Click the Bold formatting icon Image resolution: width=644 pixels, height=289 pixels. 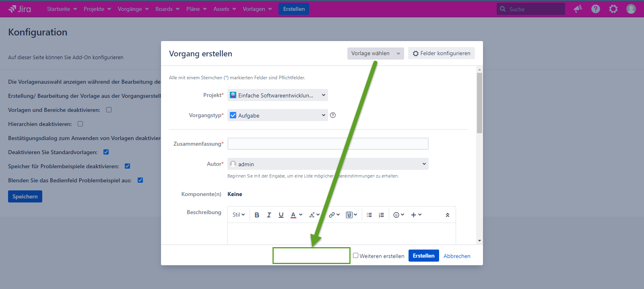point(257,215)
